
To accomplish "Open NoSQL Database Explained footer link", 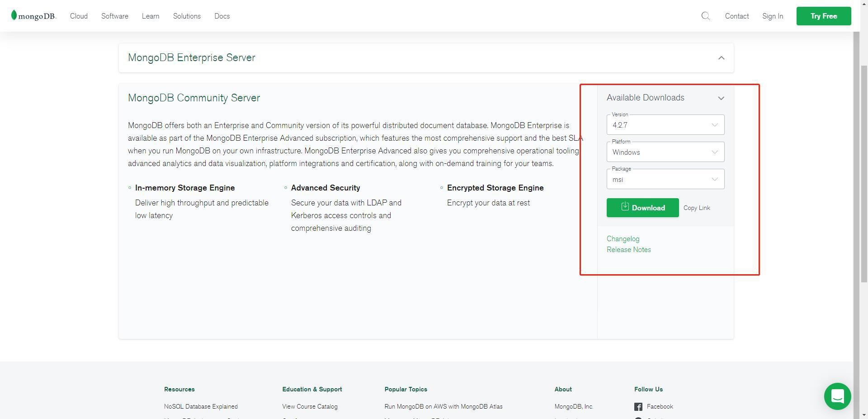I will coord(201,406).
